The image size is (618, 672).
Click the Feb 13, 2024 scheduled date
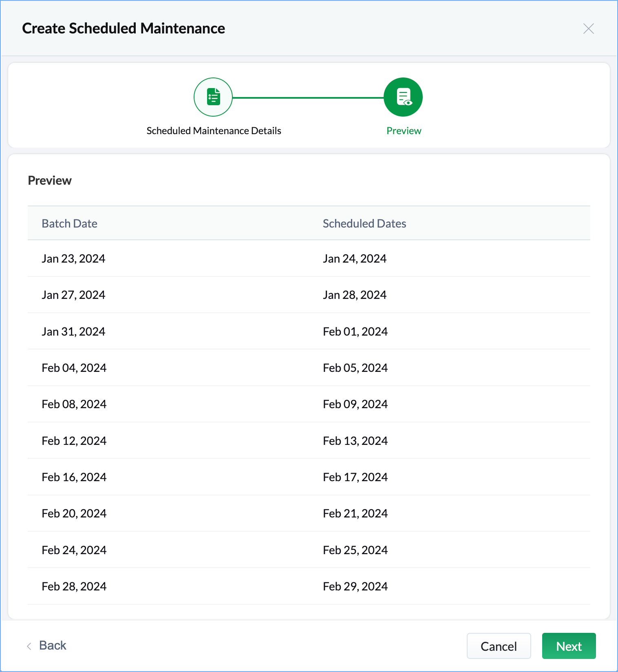[x=355, y=441]
